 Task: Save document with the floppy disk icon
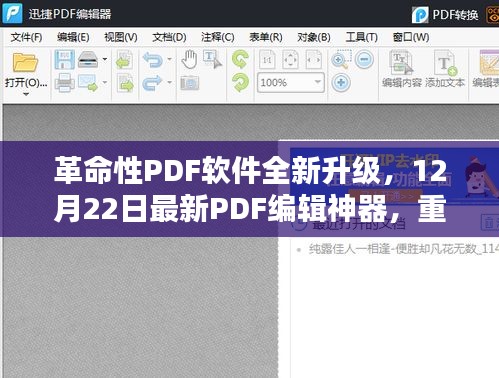click(x=64, y=60)
